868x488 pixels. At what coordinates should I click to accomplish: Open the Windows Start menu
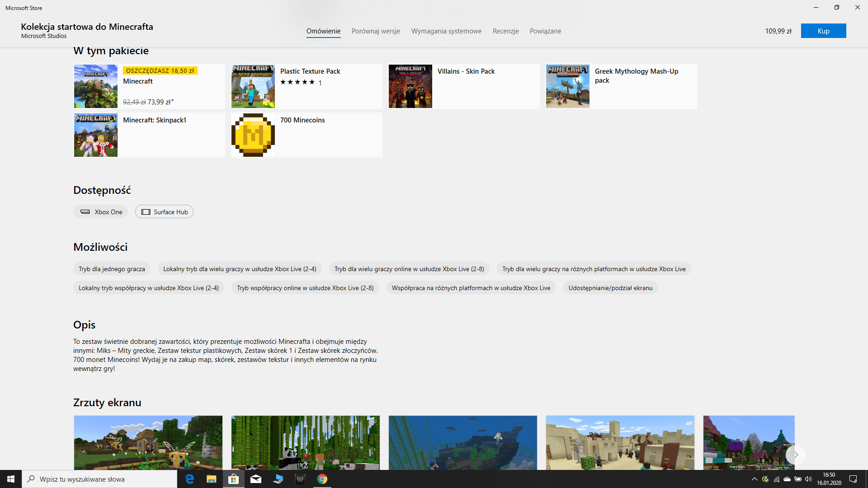point(11,479)
